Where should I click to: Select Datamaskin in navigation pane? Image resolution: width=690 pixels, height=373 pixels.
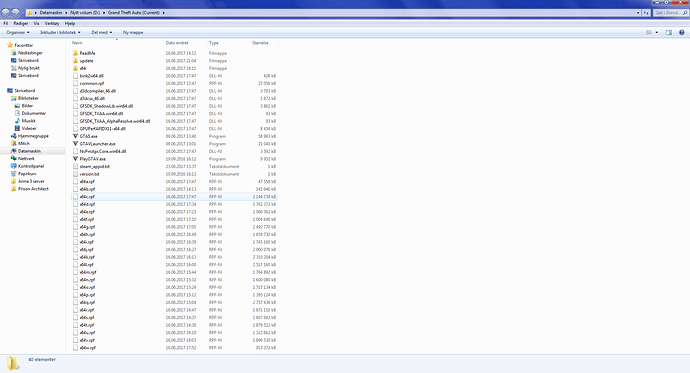click(x=29, y=151)
